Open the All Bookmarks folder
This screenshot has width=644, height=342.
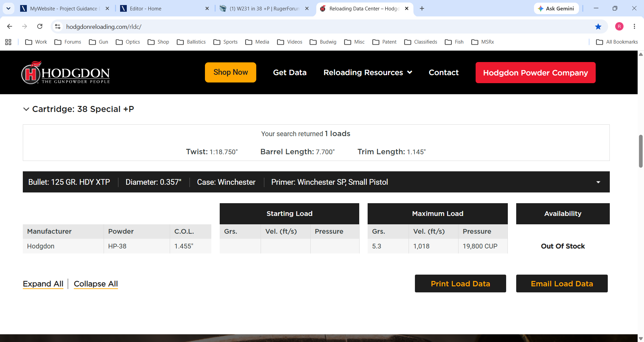[x=617, y=42]
